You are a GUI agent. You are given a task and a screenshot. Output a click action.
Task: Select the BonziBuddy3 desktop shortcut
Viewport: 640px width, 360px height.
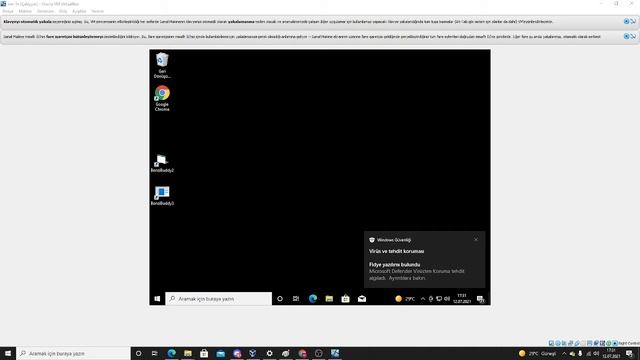(x=162, y=196)
